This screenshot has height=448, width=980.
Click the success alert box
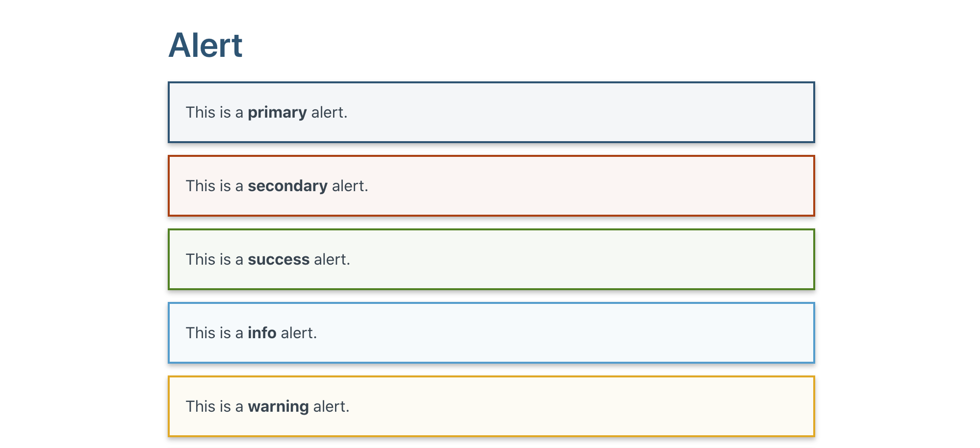click(490, 259)
